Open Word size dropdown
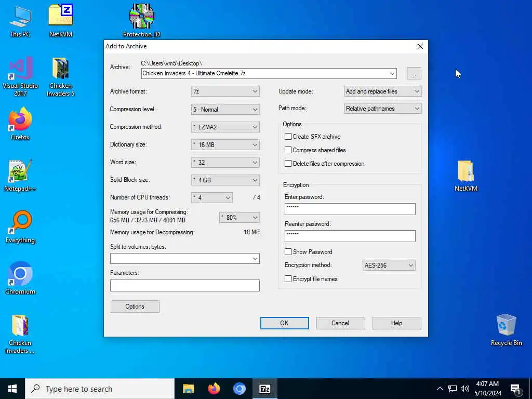 click(225, 162)
